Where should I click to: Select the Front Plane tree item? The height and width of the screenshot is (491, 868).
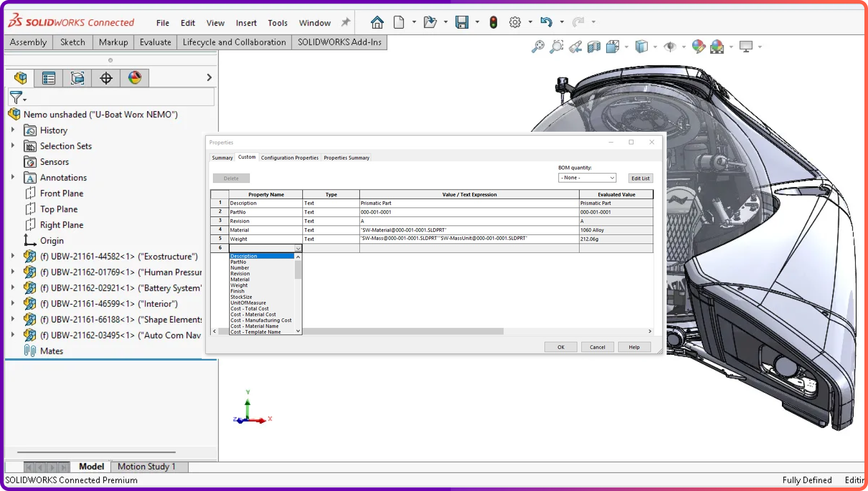pos(61,194)
